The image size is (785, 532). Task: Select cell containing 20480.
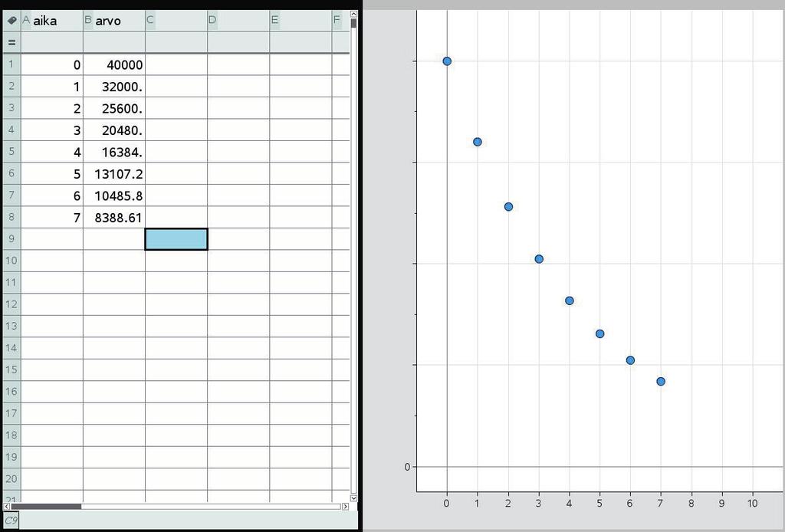click(114, 130)
